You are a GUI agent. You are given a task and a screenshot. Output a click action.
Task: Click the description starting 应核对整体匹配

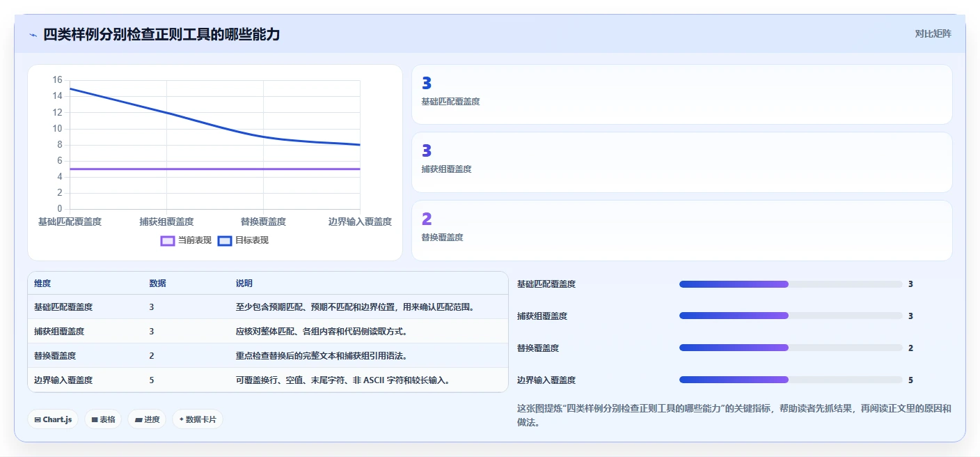pyautogui.click(x=321, y=332)
